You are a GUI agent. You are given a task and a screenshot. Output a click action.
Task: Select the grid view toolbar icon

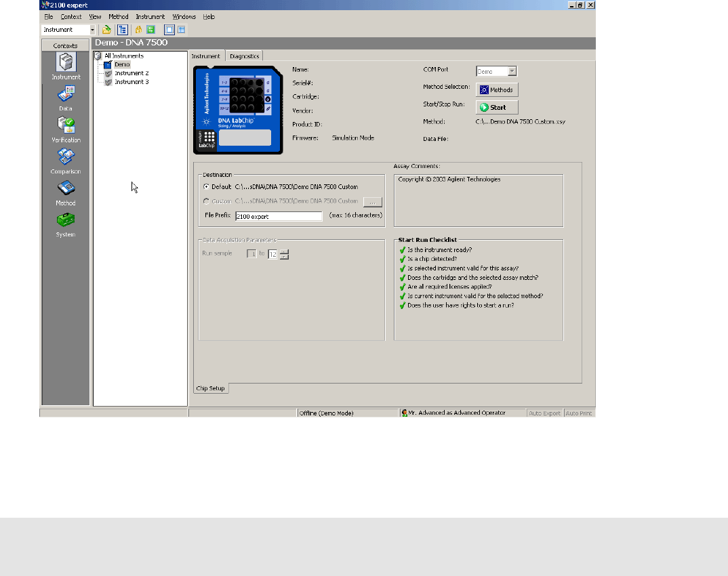pyautogui.click(x=182, y=30)
